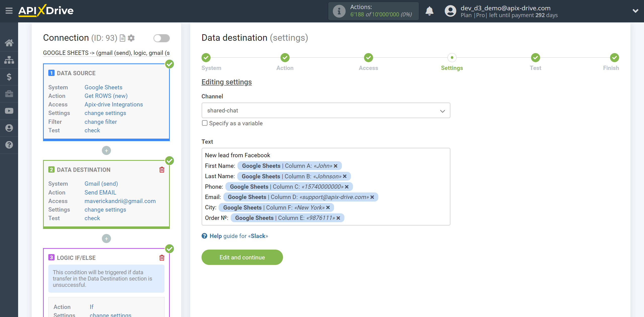644x317 pixels.
Task: Open the connections sitemap sidebar icon
Action: 9,60
